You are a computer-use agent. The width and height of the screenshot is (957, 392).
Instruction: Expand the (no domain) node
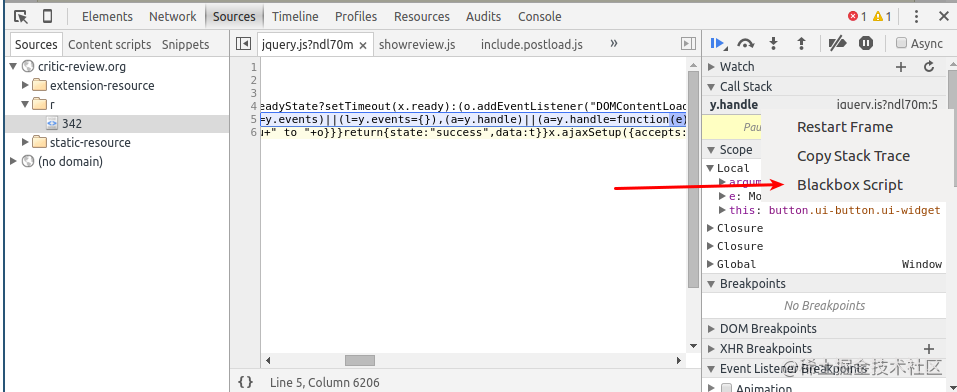point(13,161)
